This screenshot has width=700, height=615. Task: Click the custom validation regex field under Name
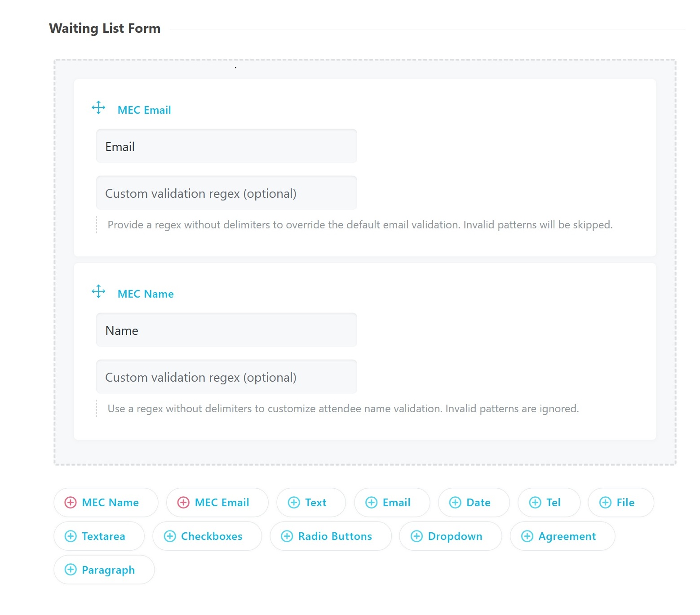click(226, 377)
